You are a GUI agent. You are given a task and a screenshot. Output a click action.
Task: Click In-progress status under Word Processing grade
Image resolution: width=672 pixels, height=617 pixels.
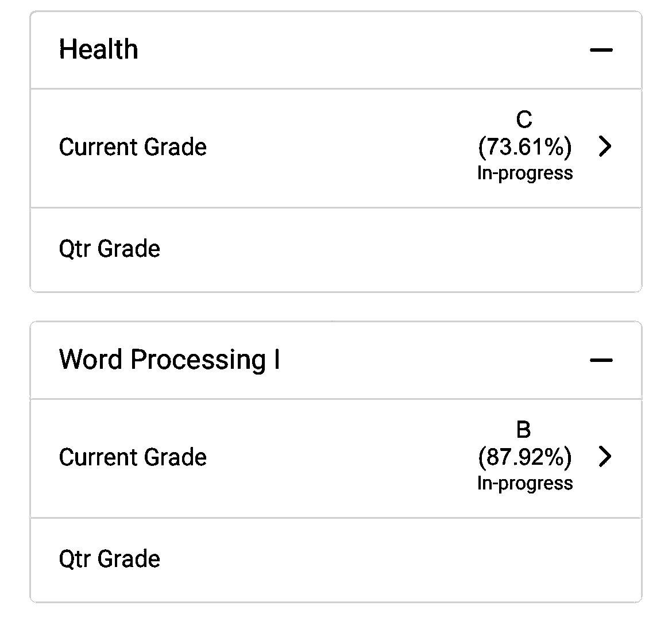click(x=524, y=483)
